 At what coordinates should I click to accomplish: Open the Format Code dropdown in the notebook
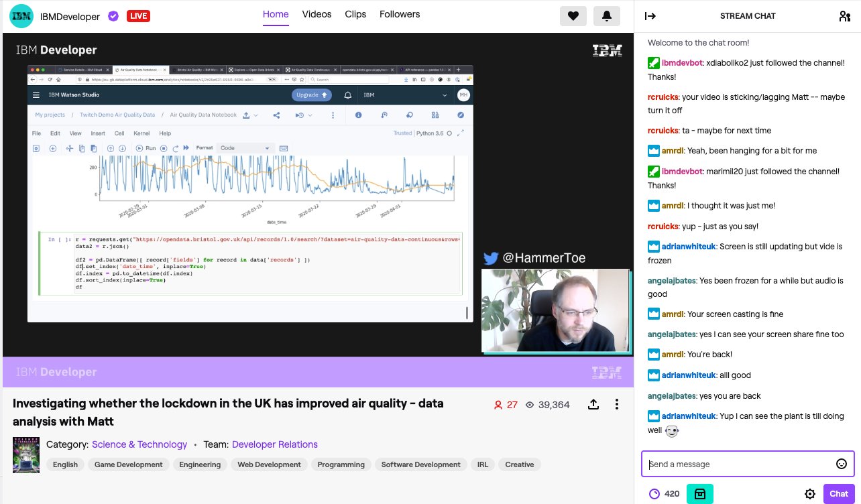245,148
